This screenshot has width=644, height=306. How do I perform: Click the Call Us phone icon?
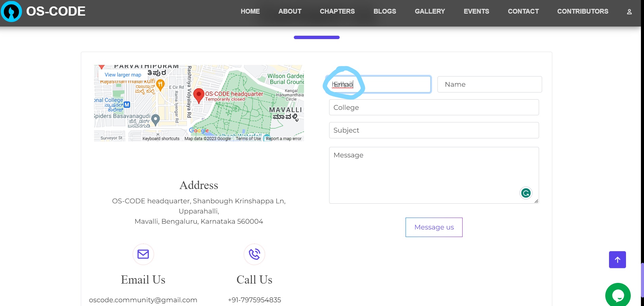(254, 254)
